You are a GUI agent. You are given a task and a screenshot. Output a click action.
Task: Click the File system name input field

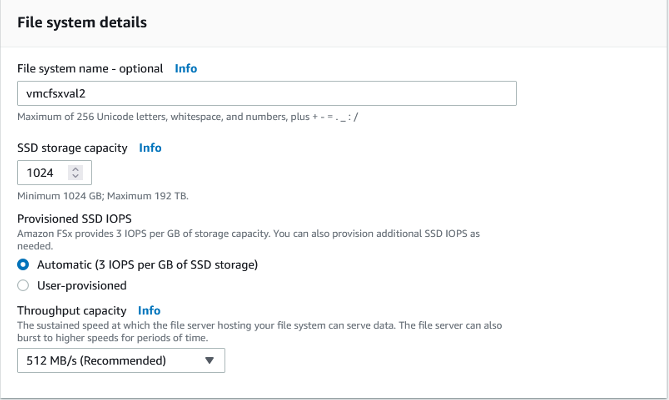266,93
